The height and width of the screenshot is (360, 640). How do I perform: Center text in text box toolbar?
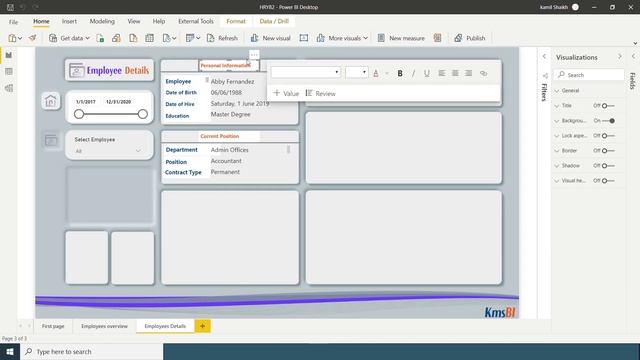pos(455,73)
